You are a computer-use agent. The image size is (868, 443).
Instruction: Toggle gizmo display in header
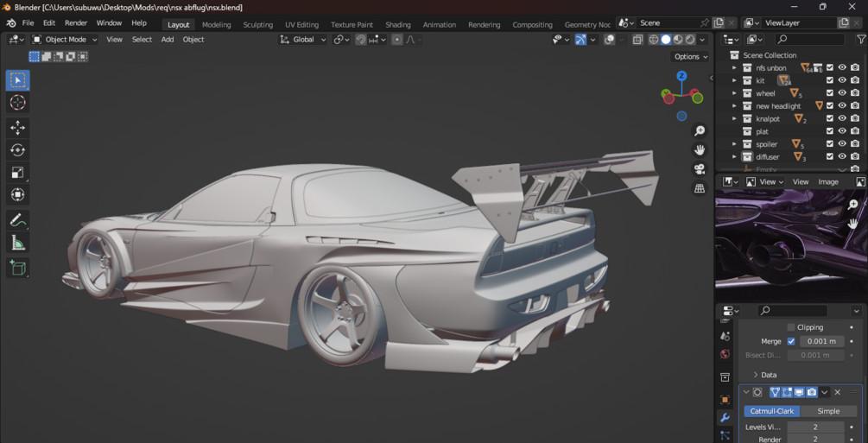point(580,40)
